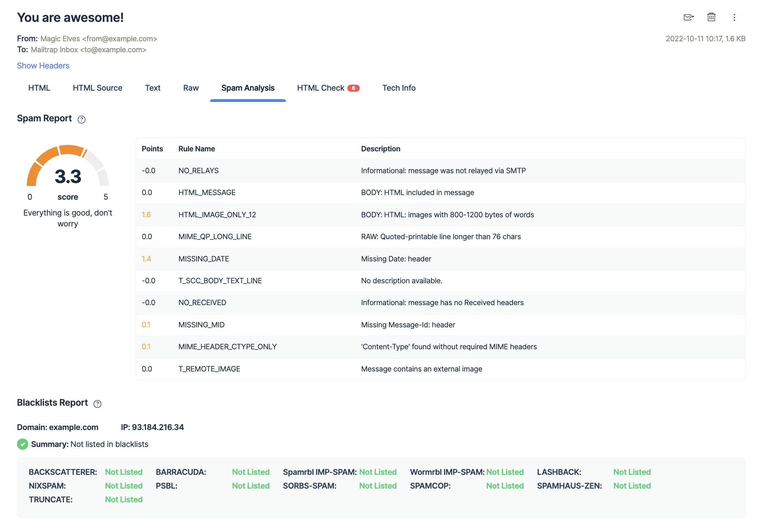The height and width of the screenshot is (532, 759).
Task: Click the HTML Check badge with count 6
Action: pyautogui.click(x=354, y=88)
